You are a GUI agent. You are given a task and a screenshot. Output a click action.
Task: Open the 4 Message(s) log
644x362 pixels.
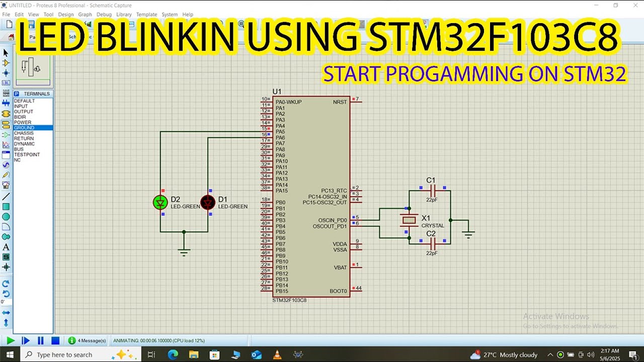coord(88,340)
